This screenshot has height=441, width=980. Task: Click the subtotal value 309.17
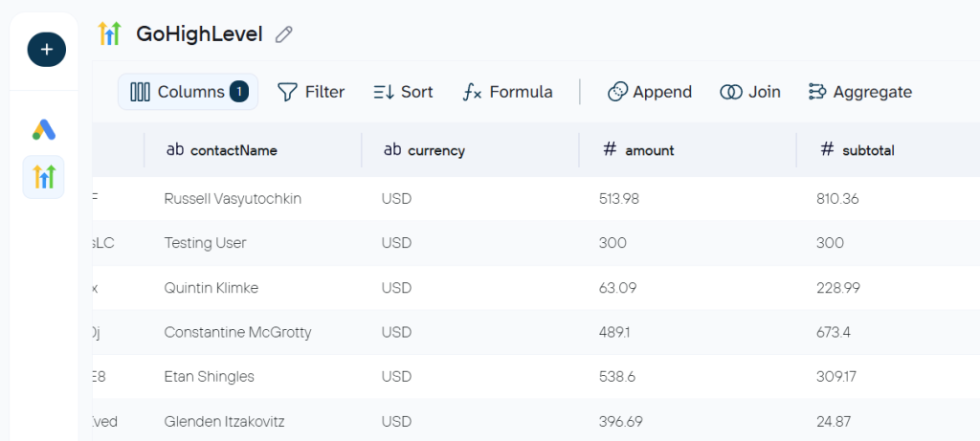pos(836,377)
